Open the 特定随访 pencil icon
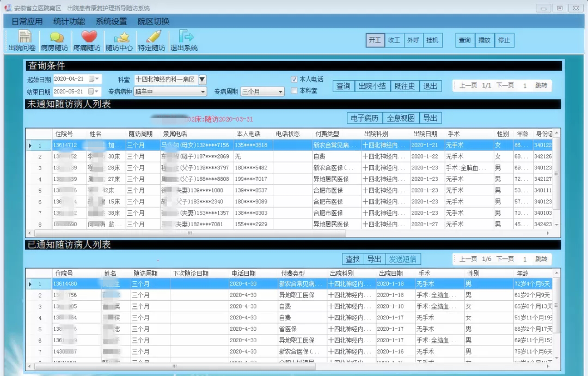 [x=151, y=40]
